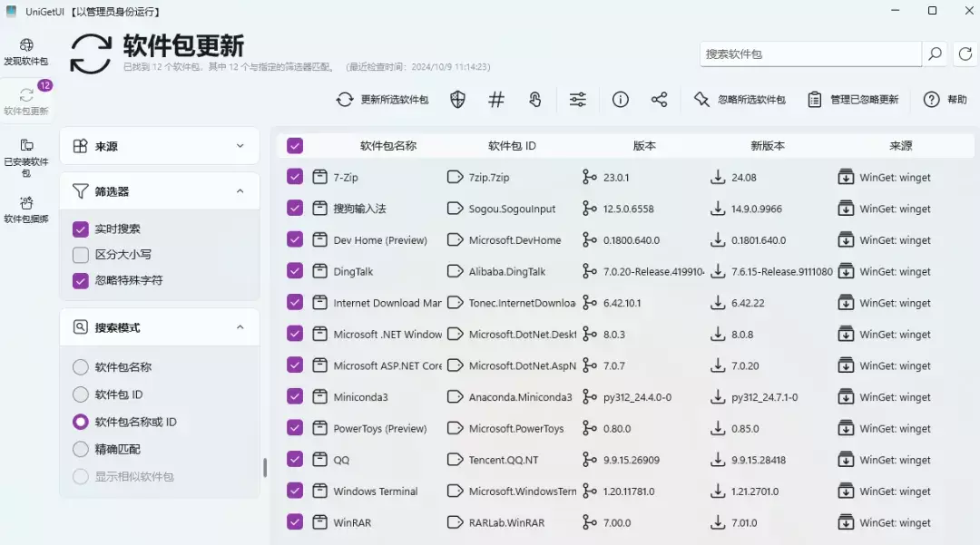This screenshot has height=545, width=980.
Task: Click the 忽略所选软件包 button
Action: pyautogui.click(x=740, y=99)
